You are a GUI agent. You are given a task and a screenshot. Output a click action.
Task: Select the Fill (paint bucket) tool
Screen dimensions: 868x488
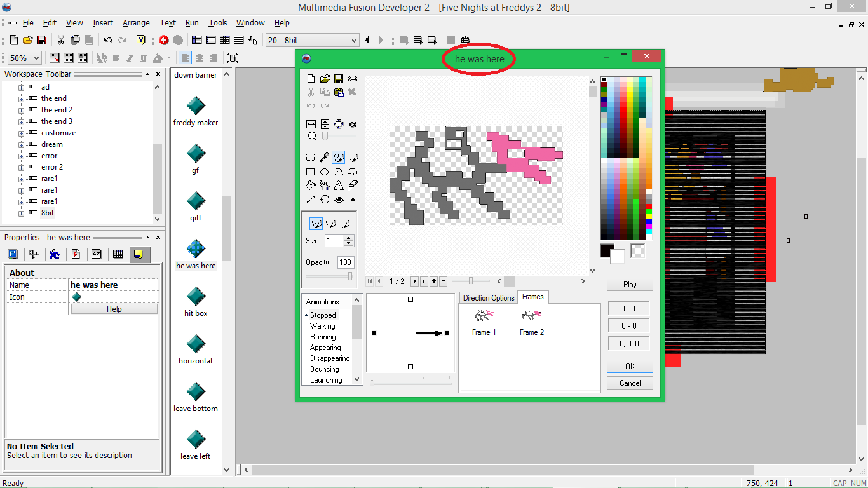(311, 186)
